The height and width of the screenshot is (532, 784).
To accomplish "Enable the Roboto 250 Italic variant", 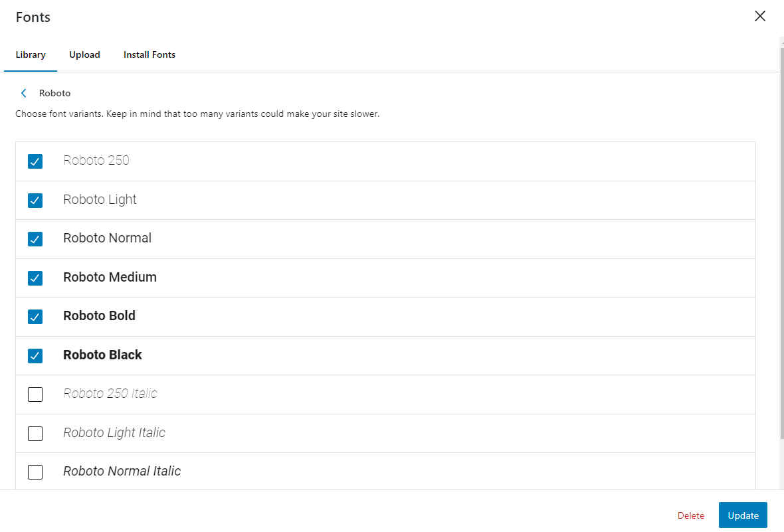I will [35, 395].
